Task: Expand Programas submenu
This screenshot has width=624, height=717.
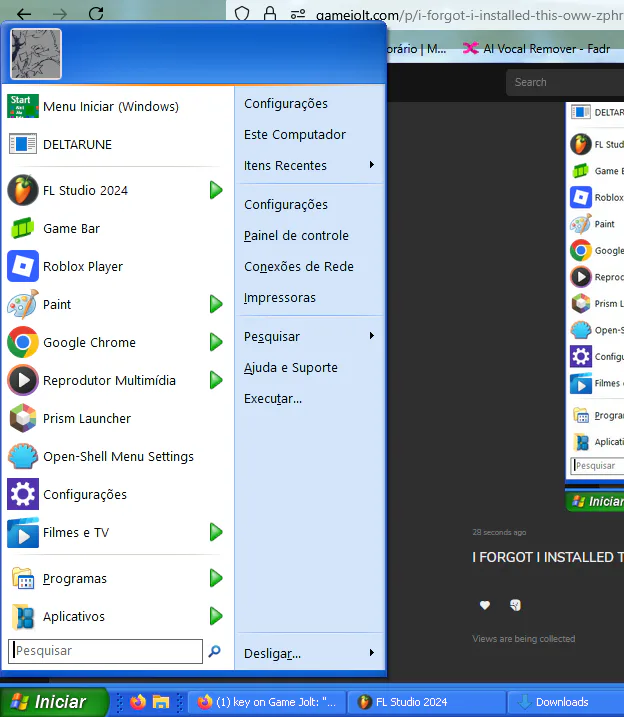Action: click(x=216, y=578)
